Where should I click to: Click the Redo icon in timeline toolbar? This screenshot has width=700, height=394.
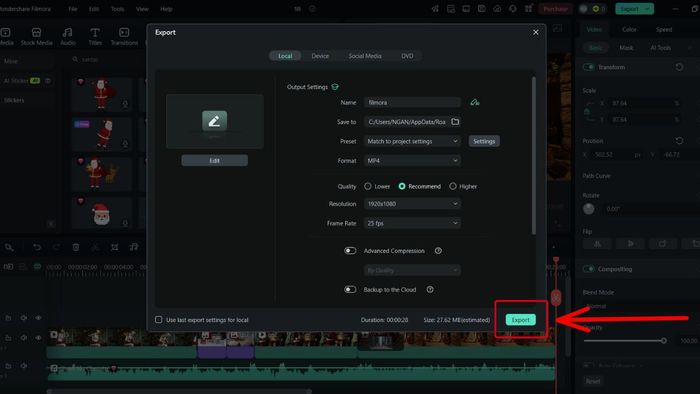[56, 247]
